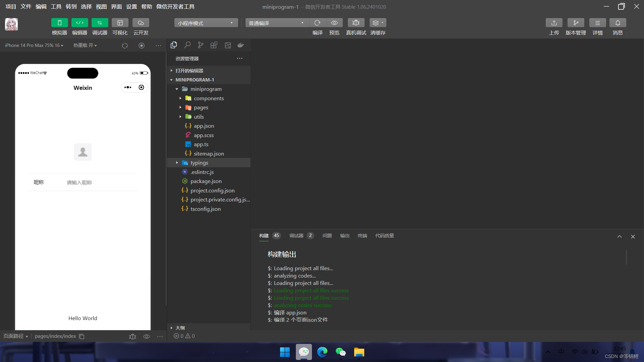
Task: Open the search icon in the editor sidebar
Action: click(x=187, y=45)
